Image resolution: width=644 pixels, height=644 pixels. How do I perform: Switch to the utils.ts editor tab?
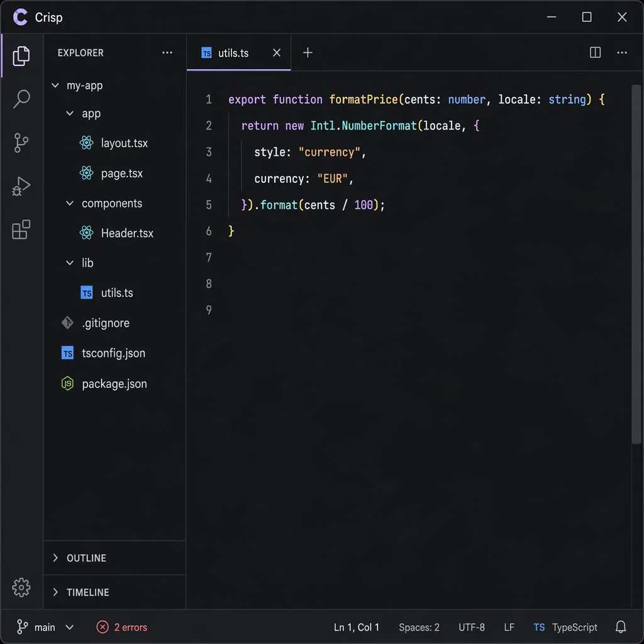[238, 53]
